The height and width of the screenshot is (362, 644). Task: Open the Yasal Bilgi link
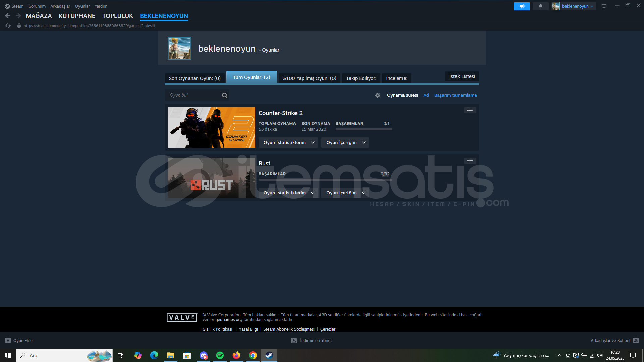pos(249,329)
